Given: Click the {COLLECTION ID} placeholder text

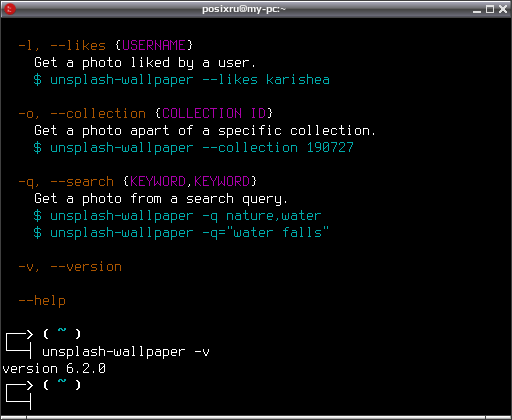Looking at the screenshot, I should 214,113.
